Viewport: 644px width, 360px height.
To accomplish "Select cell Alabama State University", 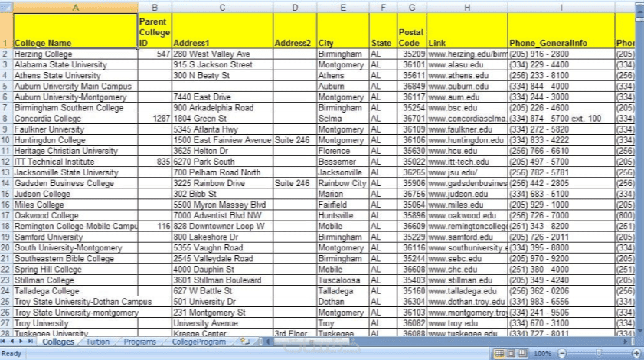I will coord(75,64).
